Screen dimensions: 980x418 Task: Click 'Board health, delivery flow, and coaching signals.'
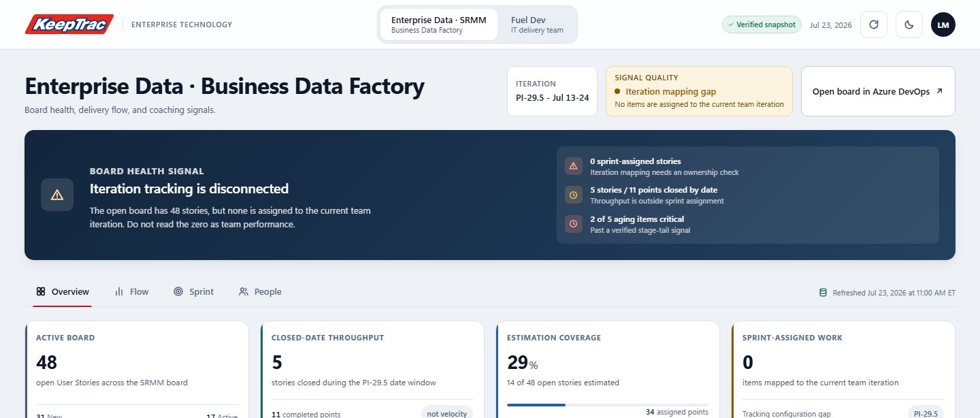[120, 110]
